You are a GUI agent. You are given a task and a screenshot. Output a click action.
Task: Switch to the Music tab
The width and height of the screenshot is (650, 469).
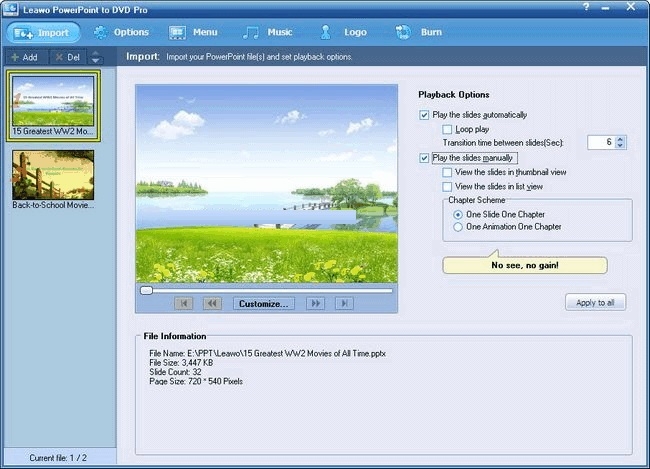pos(267,32)
